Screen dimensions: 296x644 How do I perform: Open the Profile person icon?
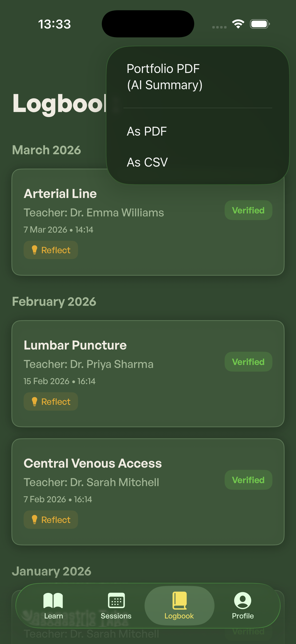point(242,600)
